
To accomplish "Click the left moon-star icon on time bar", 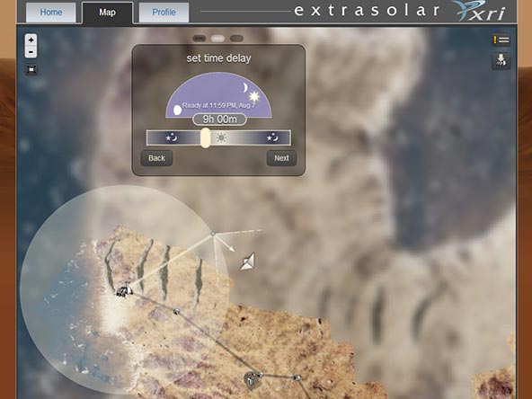I will [x=172, y=137].
